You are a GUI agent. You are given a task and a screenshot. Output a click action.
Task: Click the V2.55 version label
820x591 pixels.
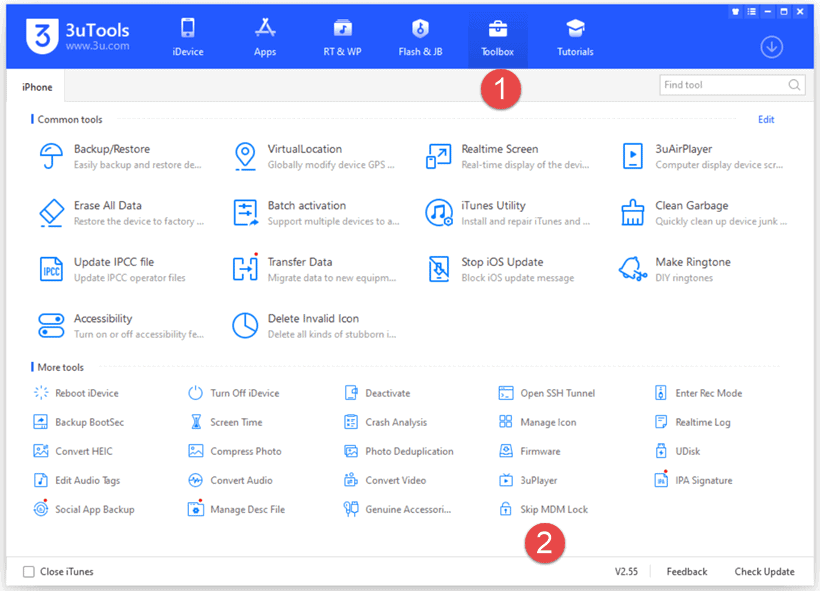tap(626, 572)
